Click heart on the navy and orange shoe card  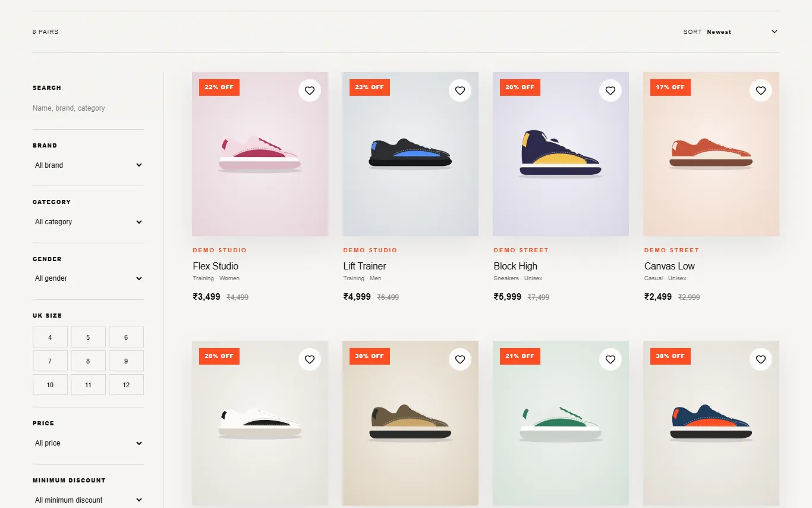tap(761, 359)
